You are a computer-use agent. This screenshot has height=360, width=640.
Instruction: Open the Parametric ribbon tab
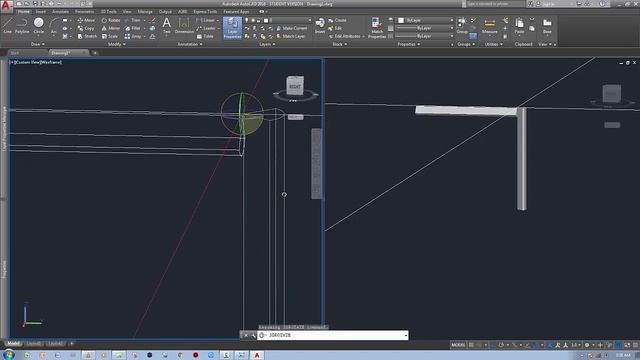[84, 12]
